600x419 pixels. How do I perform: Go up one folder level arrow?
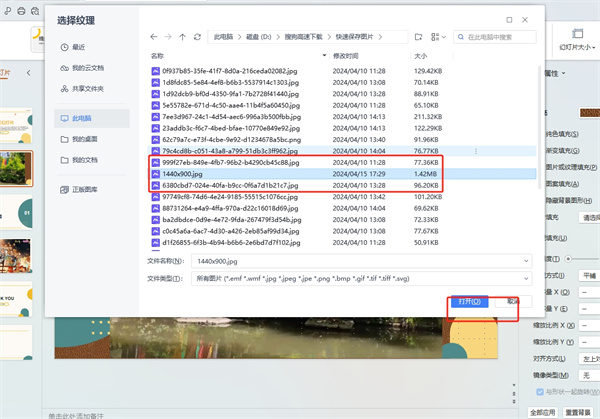(183, 37)
